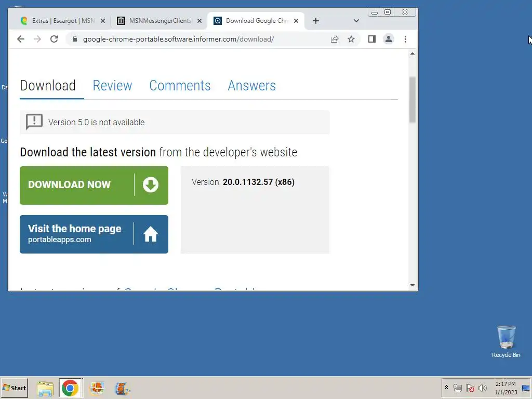
Task: Open the fourth pinned taskbar application
Action: click(122, 388)
